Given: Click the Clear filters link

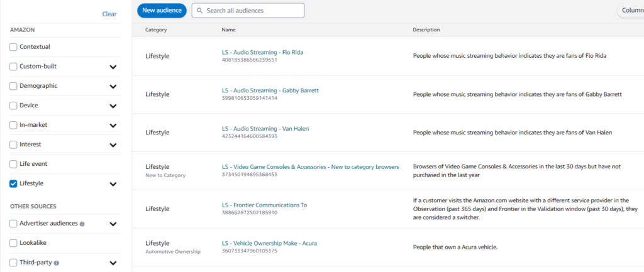Looking at the screenshot, I should (109, 14).
